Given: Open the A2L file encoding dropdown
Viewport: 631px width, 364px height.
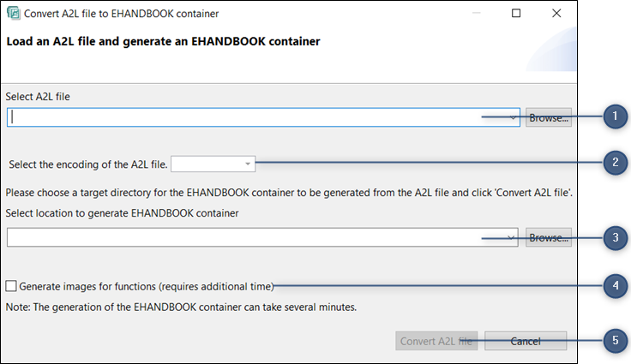Looking at the screenshot, I should tap(248, 163).
